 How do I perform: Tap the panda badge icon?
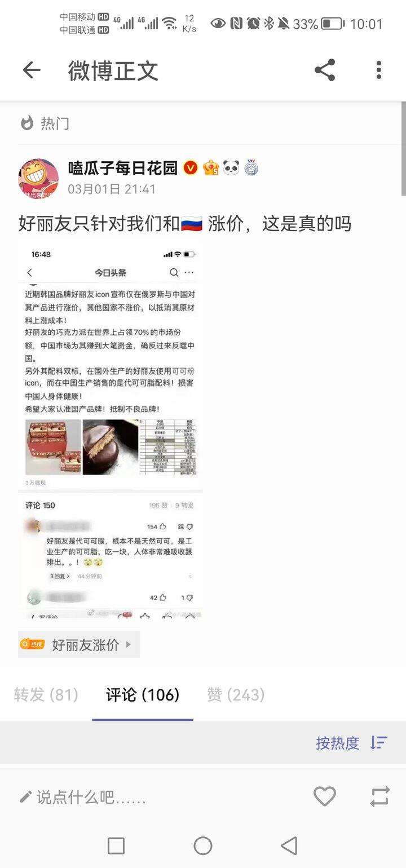click(231, 168)
